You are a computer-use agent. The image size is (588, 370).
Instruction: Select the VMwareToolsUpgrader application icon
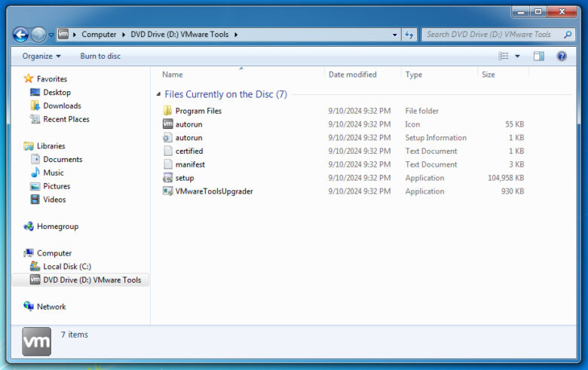click(x=167, y=191)
